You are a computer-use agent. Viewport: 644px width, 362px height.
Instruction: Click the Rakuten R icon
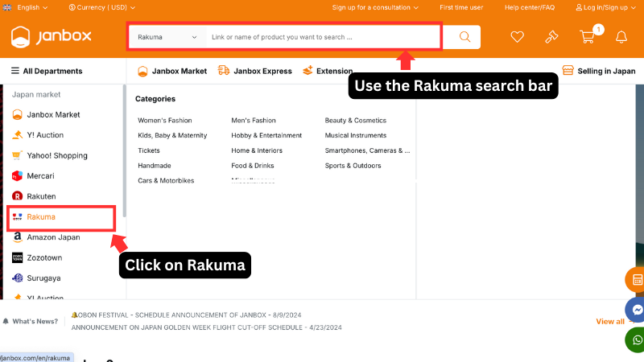coord(17,196)
